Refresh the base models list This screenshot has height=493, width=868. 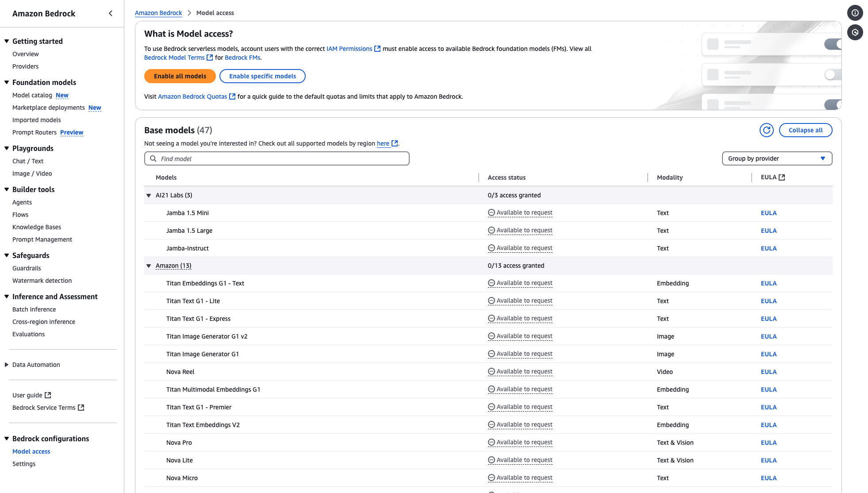coord(766,130)
